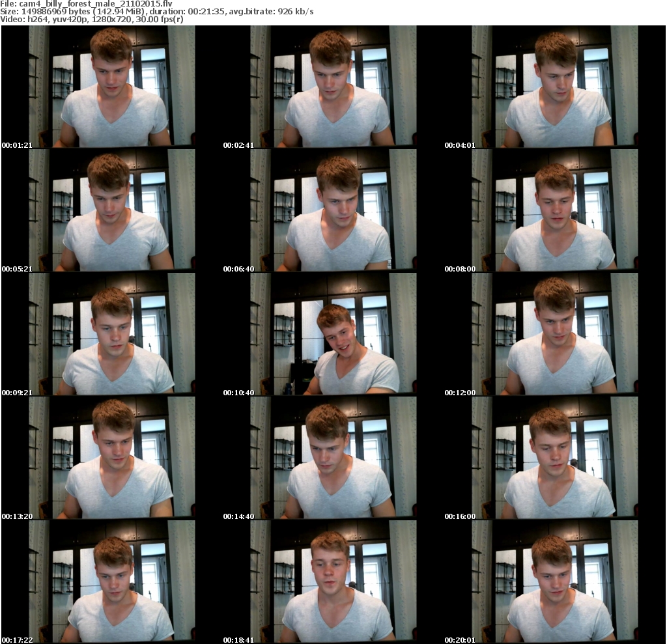Select the thumbnail frame at 00:06:40
Viewport: 667px width, 644px height.
pyautogui.click(x=333, y=210)
